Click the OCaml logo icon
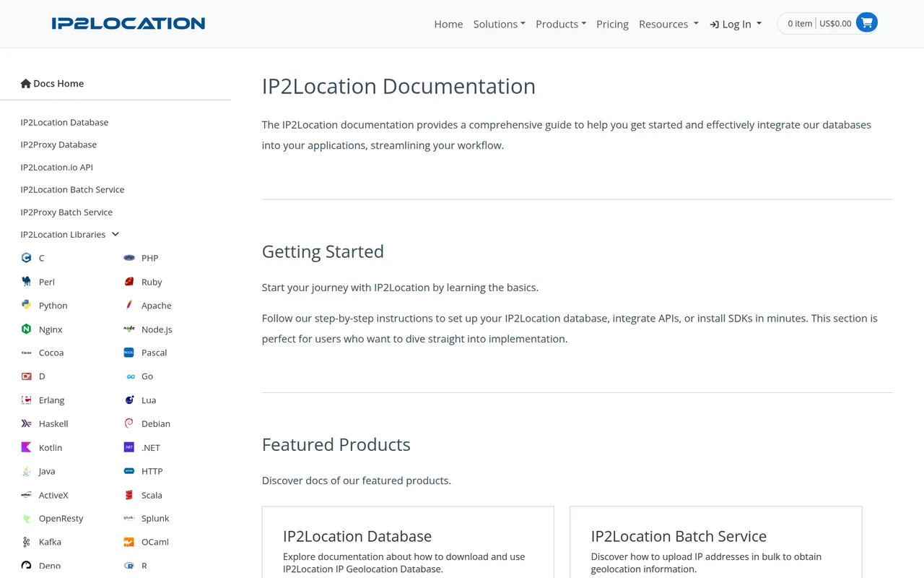 (x=129, y=542)
